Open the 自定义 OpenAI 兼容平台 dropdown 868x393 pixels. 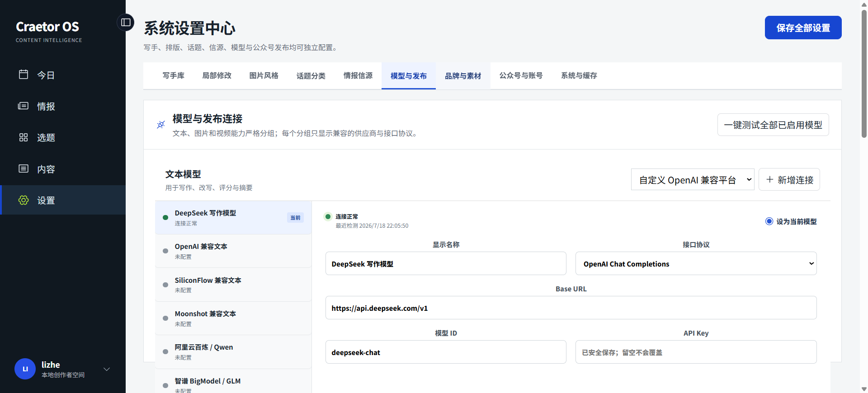pos(693,180)
